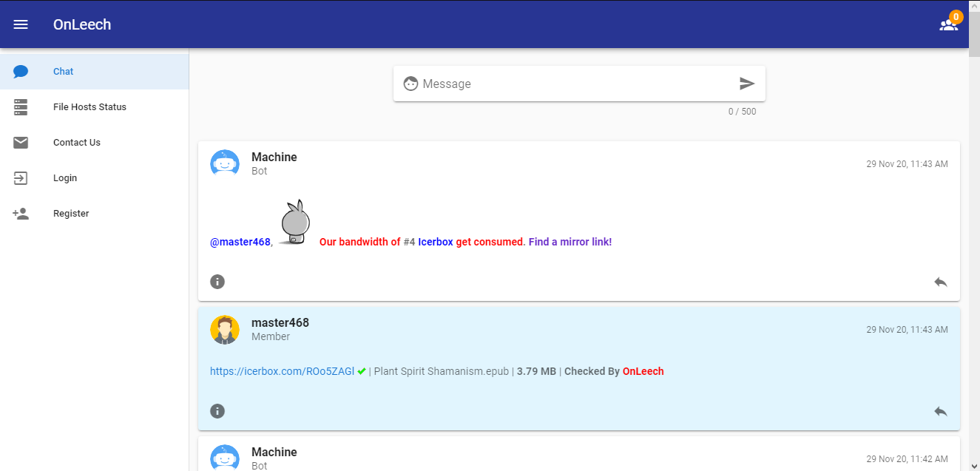Send message with paper plane icon
This screenshot has height=471, width=980.
click(x=747, y=84)
